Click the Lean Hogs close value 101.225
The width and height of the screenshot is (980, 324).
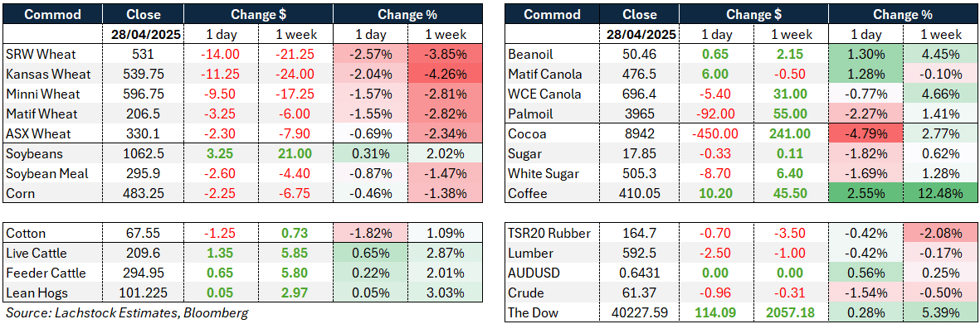[143, 293]
